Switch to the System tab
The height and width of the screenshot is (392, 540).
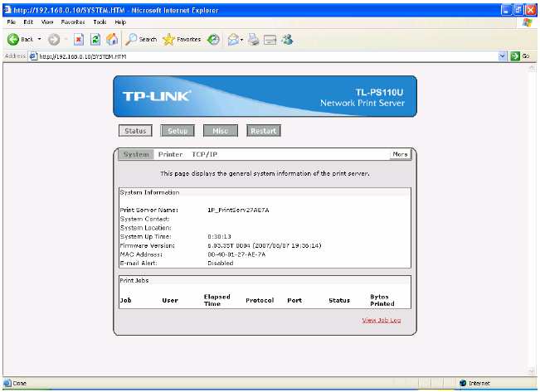[136, 154]
